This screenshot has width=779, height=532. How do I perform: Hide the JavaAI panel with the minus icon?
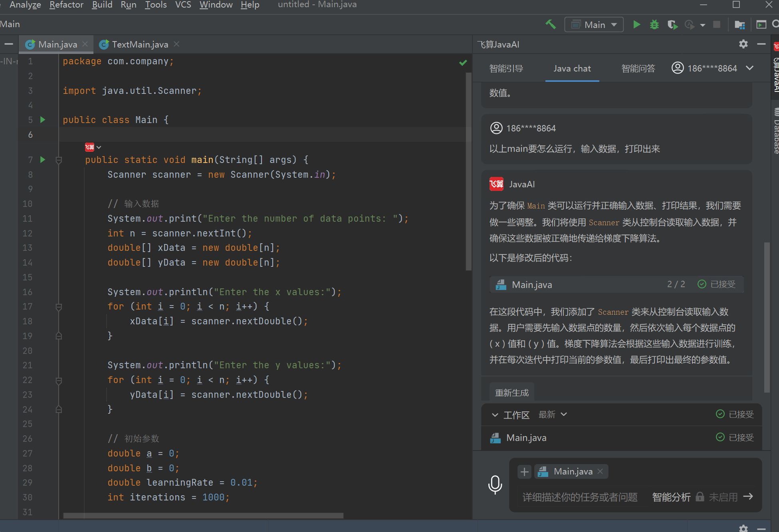(761, 44)
